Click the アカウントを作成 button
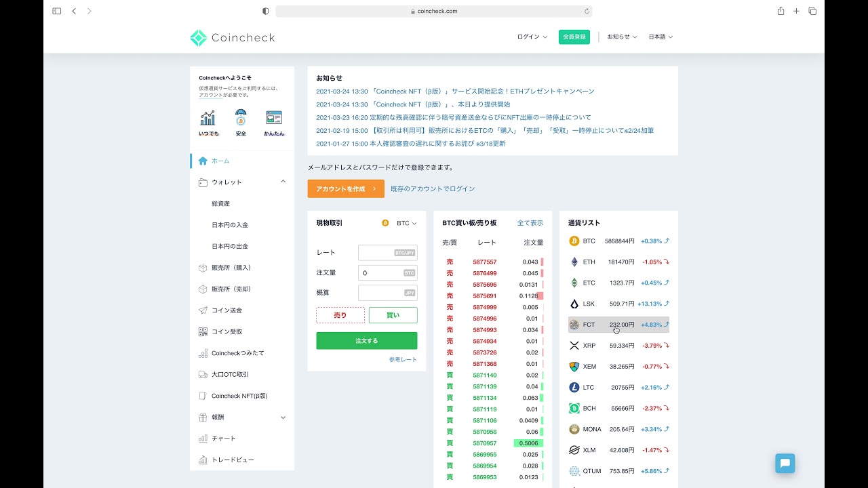 (x=346, y=189)
